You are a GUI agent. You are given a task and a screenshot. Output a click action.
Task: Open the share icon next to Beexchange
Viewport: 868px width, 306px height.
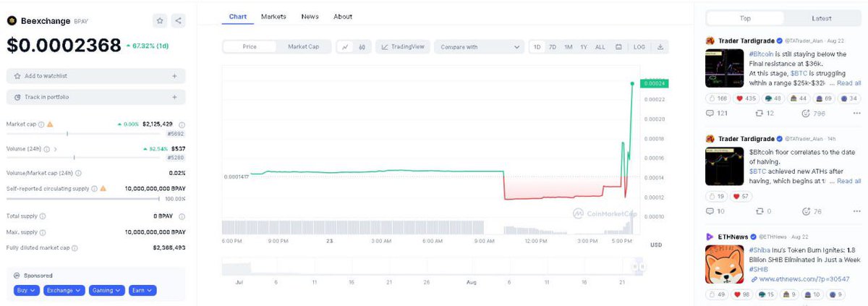coord(179,21)
